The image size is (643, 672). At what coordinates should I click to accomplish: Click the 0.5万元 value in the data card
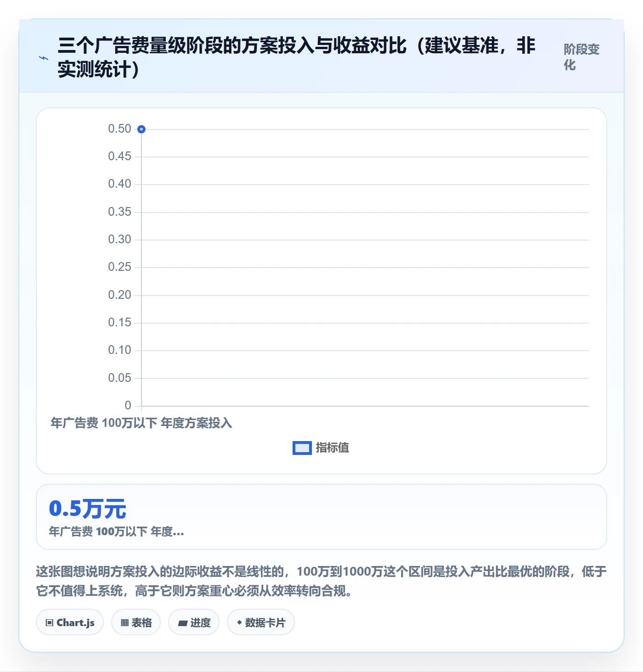tap(88, 509)
